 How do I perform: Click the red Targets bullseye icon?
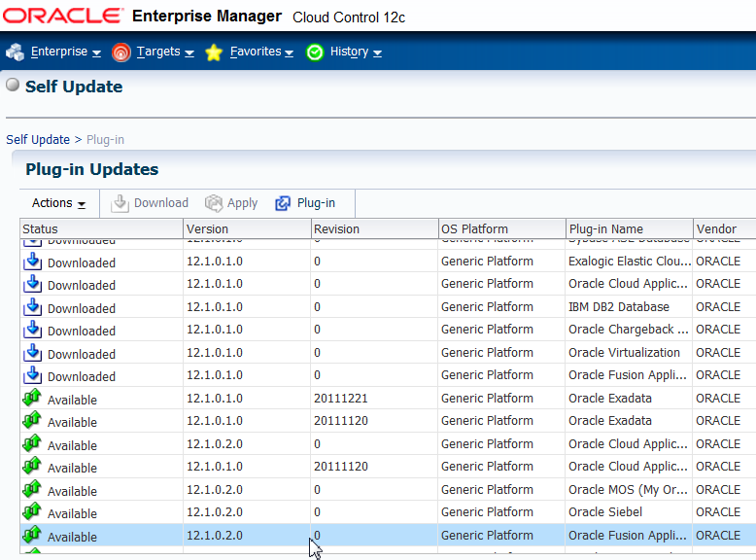point(121,52)
